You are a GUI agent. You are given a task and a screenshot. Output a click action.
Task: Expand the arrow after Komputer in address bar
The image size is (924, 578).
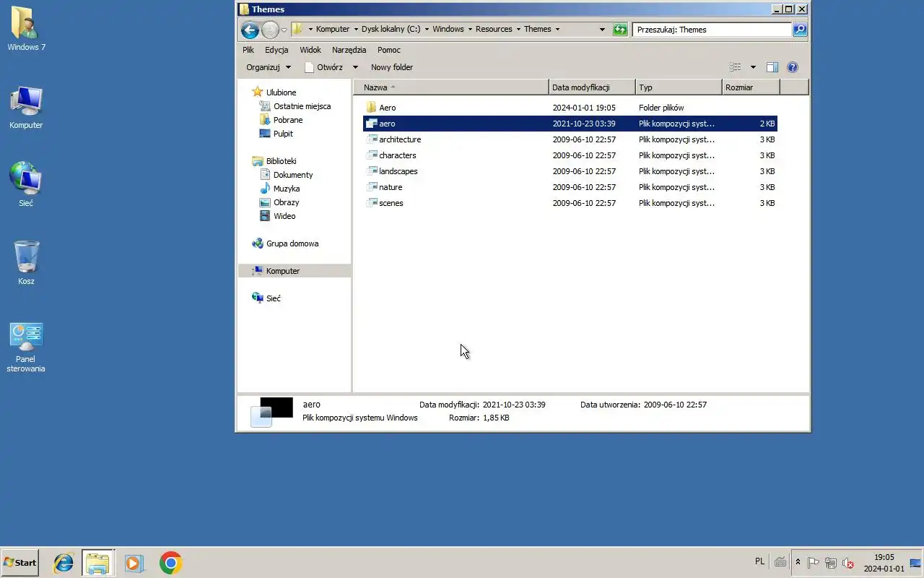(354, 30)
